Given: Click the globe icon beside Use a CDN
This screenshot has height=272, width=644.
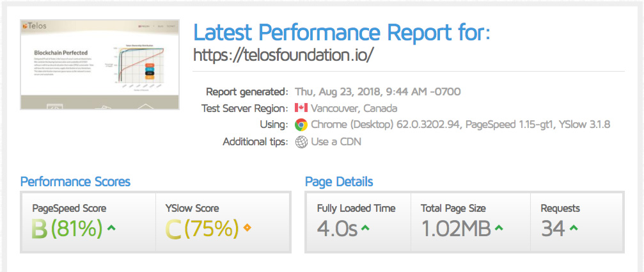Looking at the screenshot, I should 301,142.
